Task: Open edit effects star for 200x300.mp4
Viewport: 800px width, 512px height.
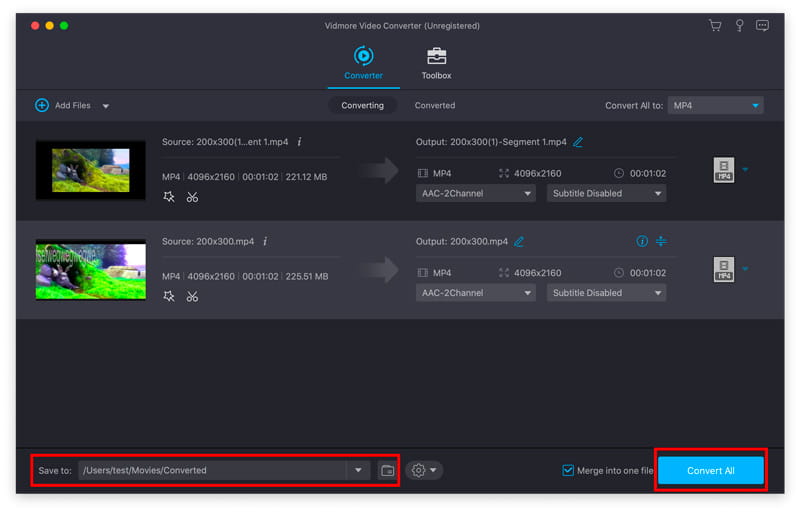Action: [169, 296]
